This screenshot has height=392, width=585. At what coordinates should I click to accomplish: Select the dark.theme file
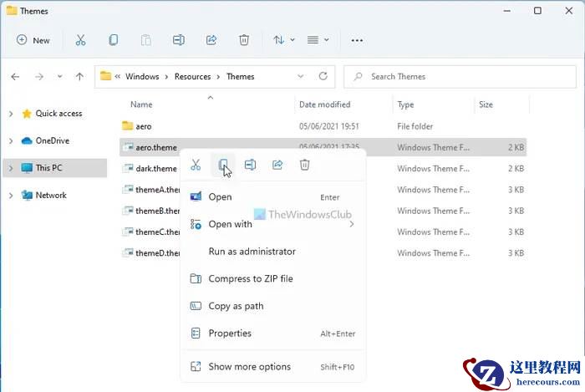click(x=156, y=169)
